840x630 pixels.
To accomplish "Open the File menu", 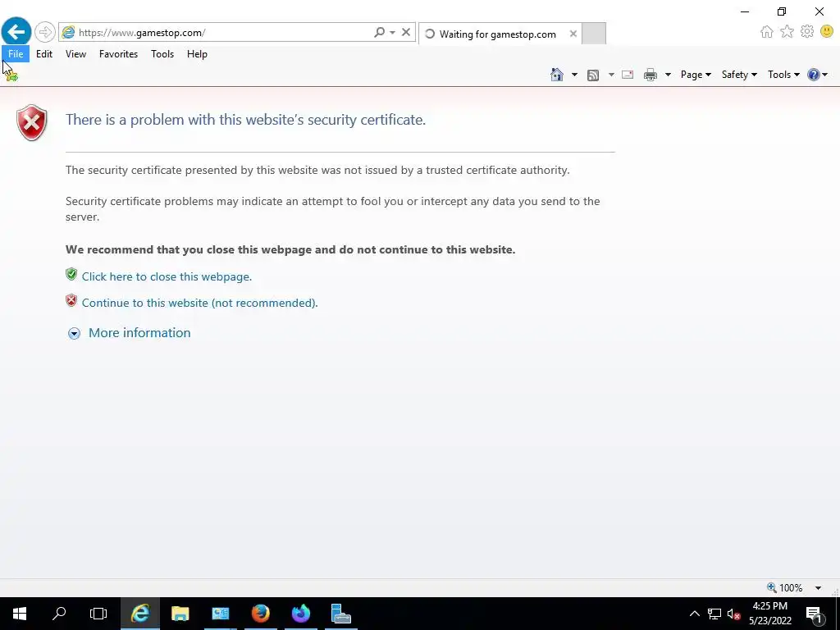I will click(16, 53).
